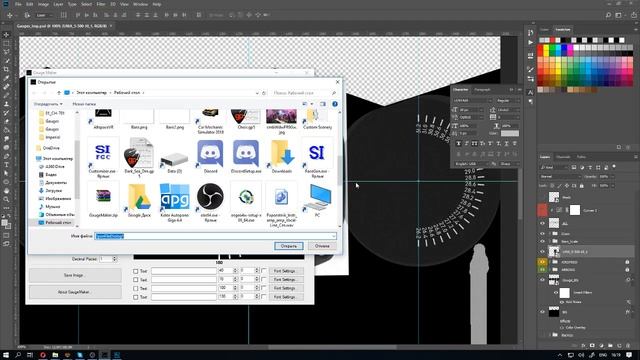The height and width of the screenshot is (360, 640).
Task: Select the Discord shortcut icon
Action: [x=210, y=157]
